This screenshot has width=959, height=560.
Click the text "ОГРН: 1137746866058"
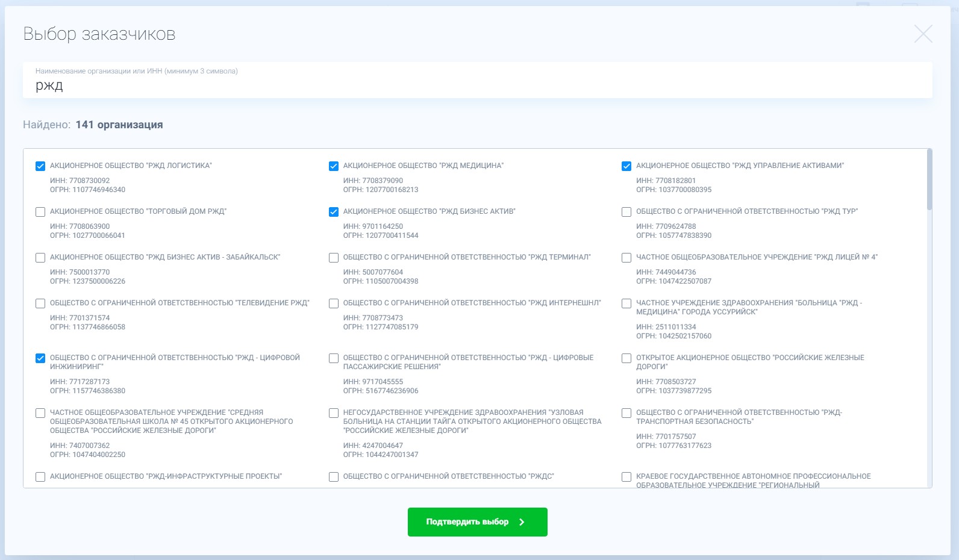88,327
